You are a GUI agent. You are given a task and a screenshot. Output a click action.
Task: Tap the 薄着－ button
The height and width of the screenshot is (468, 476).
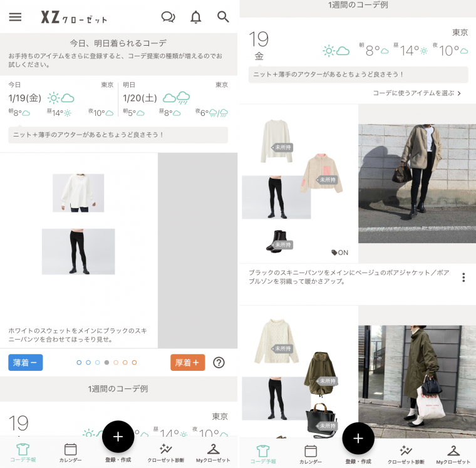pos(26,362)
